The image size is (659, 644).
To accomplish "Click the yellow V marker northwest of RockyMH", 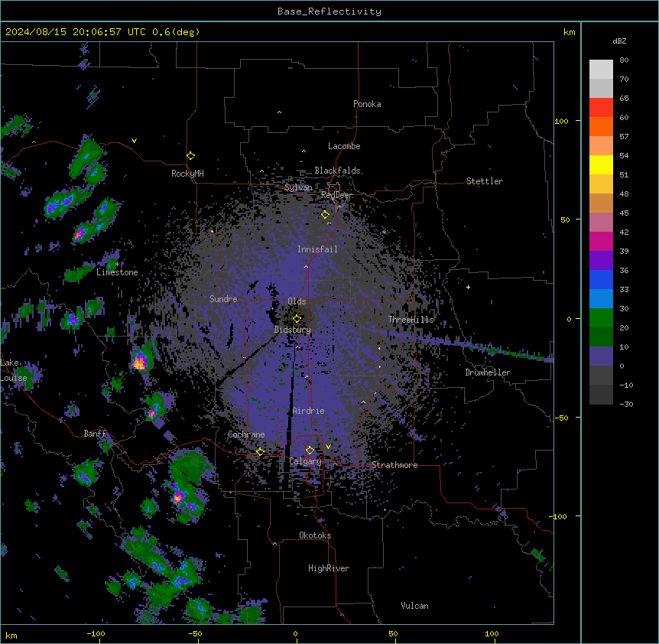I will [x=134, y=141].
